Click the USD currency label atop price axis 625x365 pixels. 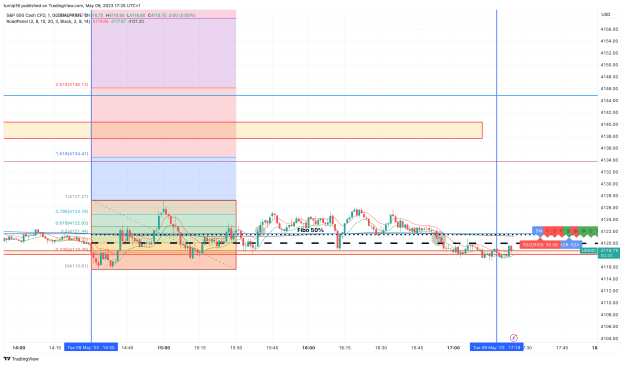click(605, 14)
